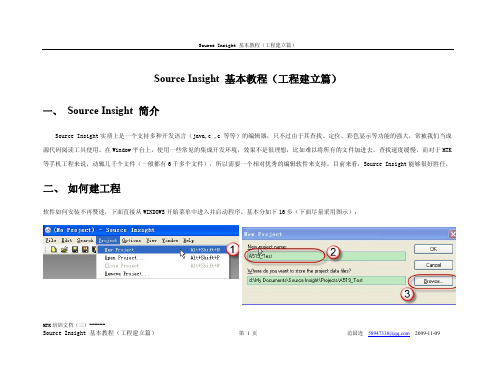The width and height of the screenshot is (495, 383).
Task: Close the New Project dialog
Action: point(453,234)
